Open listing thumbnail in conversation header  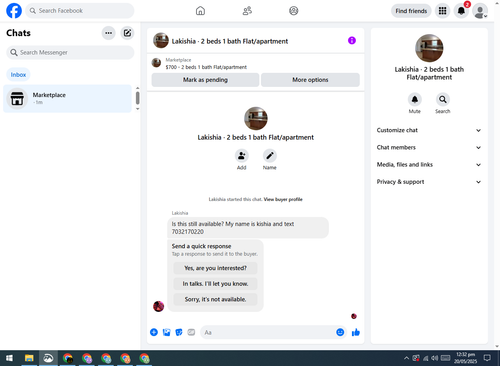[x=161, y=40]
